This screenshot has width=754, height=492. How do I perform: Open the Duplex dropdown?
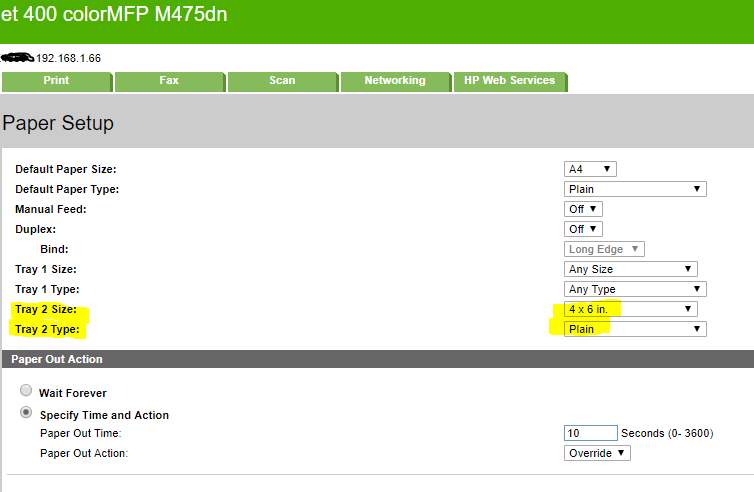coord(583,229)
